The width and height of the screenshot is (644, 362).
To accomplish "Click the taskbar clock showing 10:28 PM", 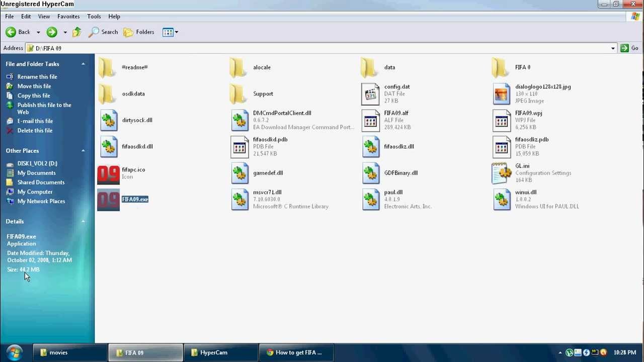I will (x=625, y=352).
